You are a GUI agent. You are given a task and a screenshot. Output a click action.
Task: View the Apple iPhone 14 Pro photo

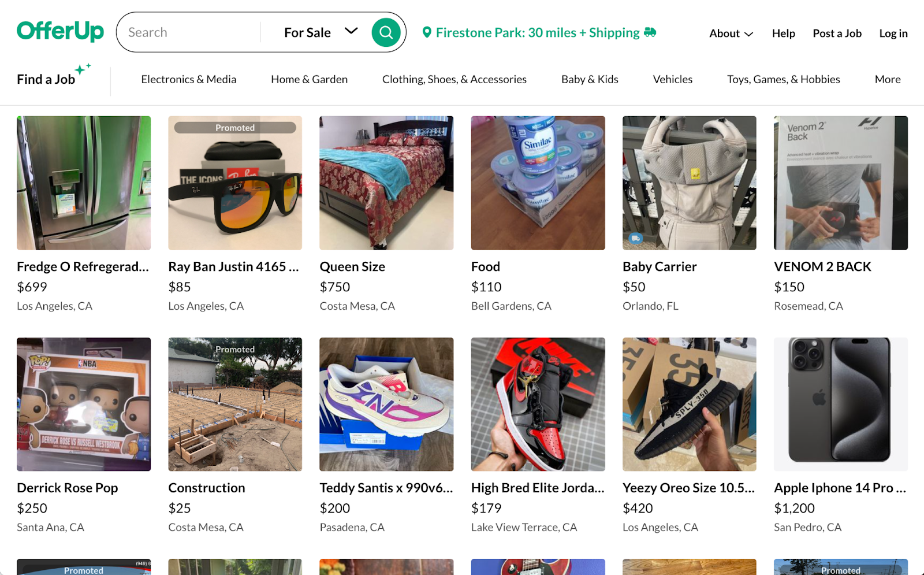coord(840,404)
